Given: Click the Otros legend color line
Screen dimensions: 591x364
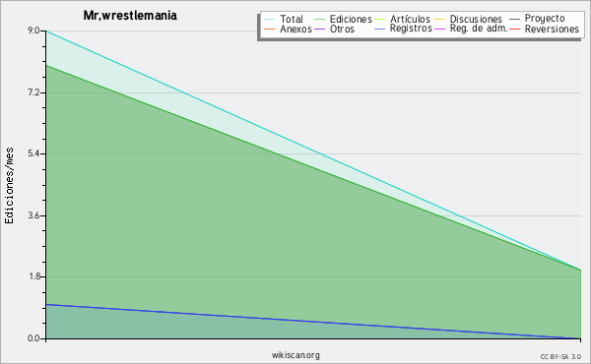Looking at the screenshot, I should [319, 29].
